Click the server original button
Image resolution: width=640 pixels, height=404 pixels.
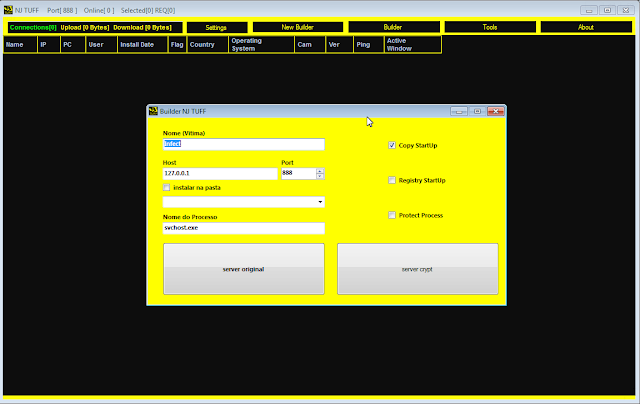pyautogui.click(x=244, y=269)
